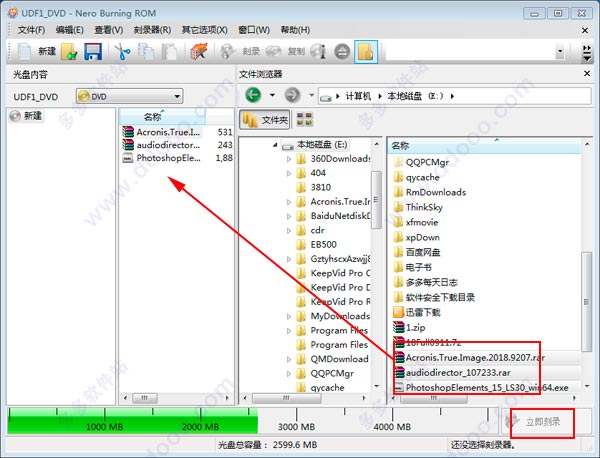Viewport: 600px width, 458px height.
Task: Eject the disc using the eject icon
Action: pos(342,52)
